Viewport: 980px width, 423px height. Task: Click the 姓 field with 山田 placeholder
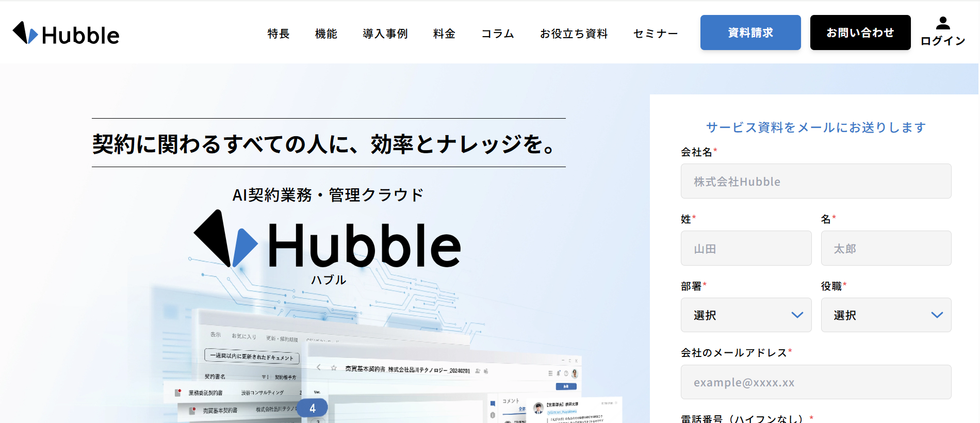746,249
